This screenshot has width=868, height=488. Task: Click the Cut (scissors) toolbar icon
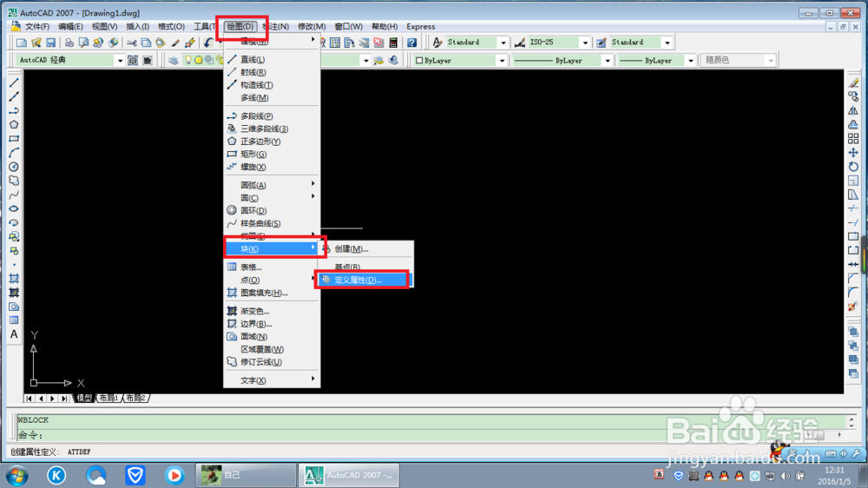pyautogui.click(x=132, y=43)
